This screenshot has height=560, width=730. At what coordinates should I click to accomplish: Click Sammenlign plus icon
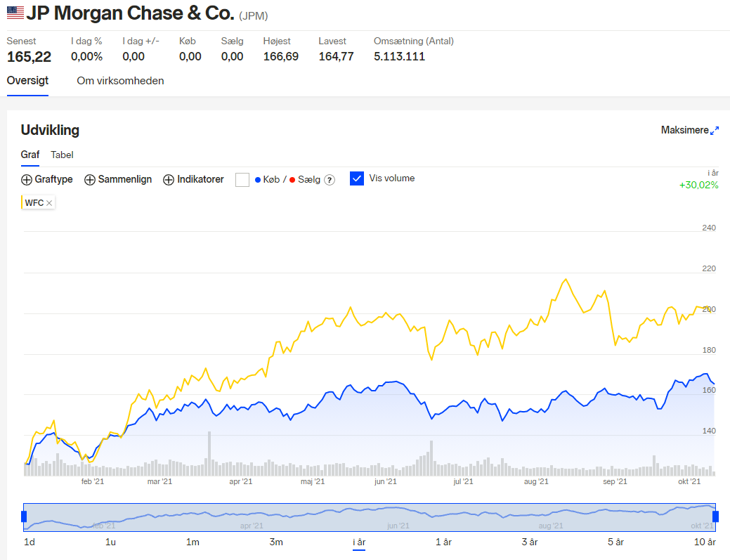[x=89, y=180]
